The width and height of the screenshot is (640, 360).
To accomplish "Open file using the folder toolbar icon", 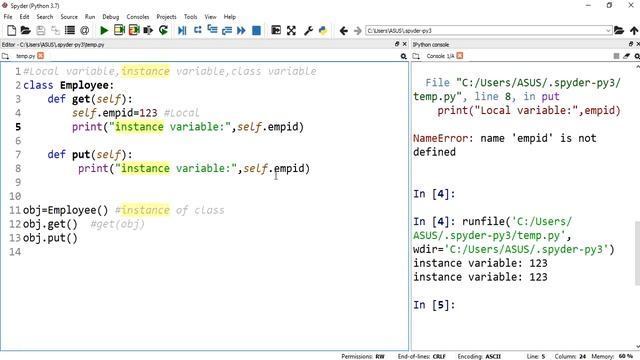I will [26, 30].
